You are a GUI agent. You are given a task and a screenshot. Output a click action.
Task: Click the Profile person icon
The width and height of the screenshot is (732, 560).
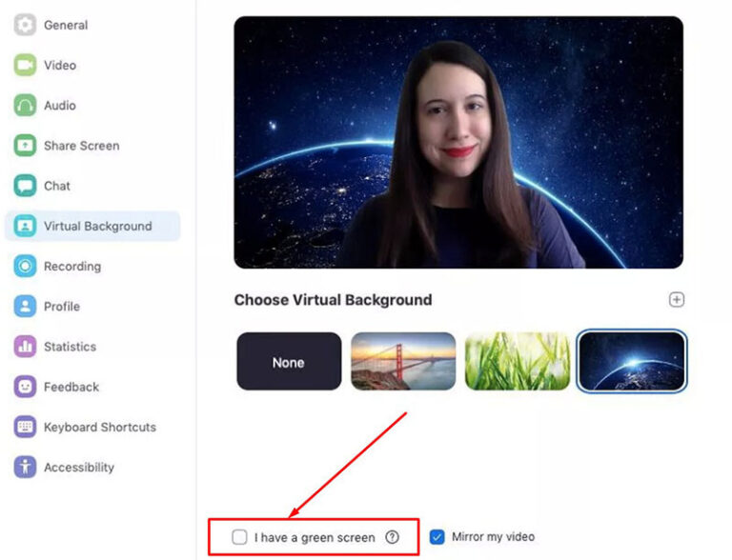(x=25, y=306)
